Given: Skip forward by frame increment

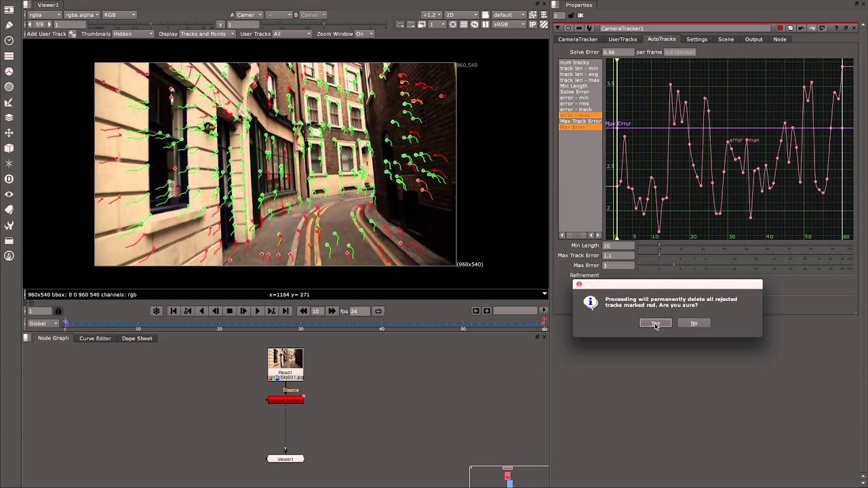Looking at the screenshot, I should (x=332, y=311).
